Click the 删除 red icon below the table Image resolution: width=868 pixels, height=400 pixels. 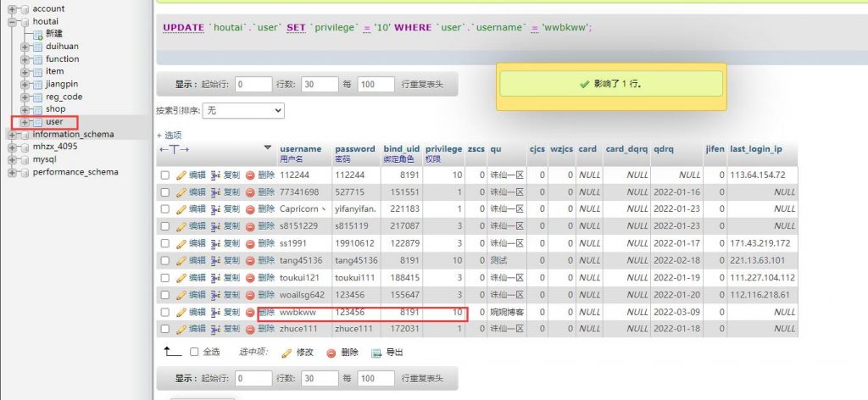(x=331, y=353)
